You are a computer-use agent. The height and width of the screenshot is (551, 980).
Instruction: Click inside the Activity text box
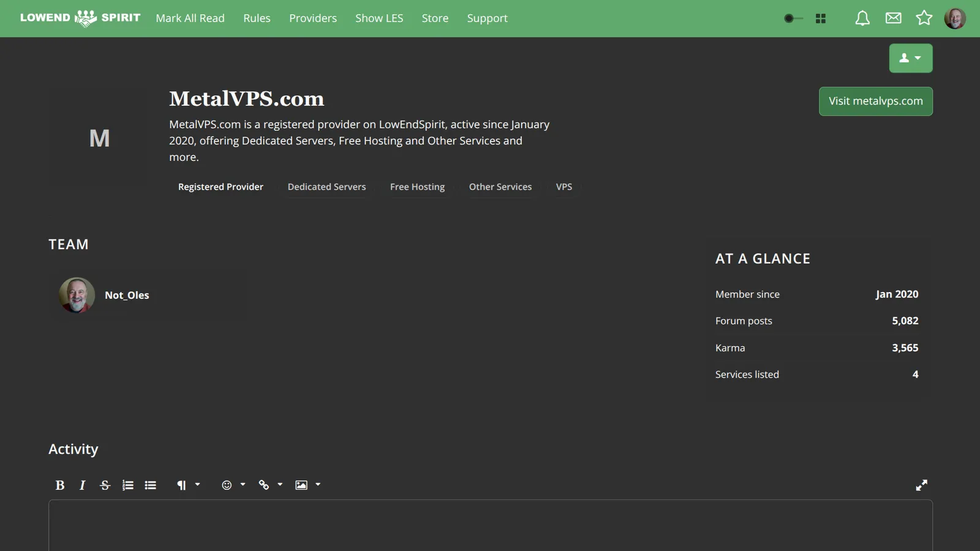pos(491,525)
